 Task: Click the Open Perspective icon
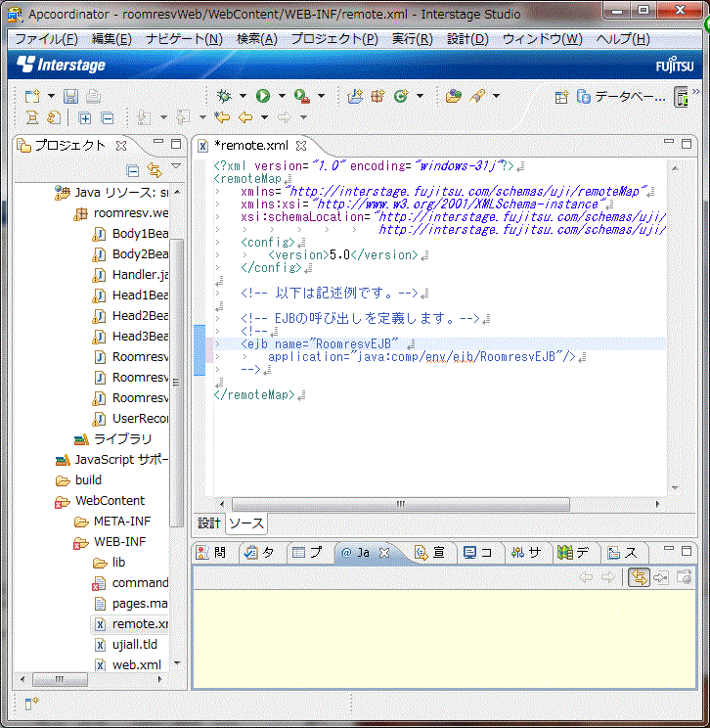pyautogui.click(x=561, y=97)
